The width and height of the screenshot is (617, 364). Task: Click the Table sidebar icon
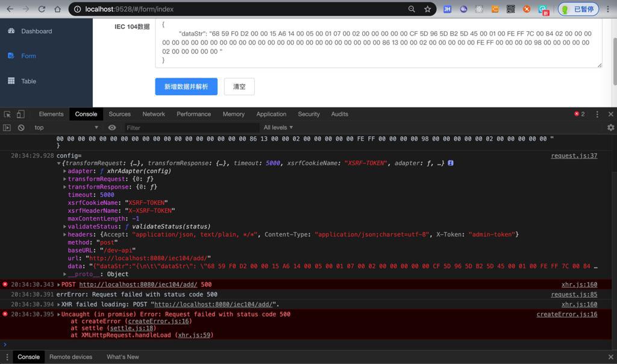pos(11,81)
